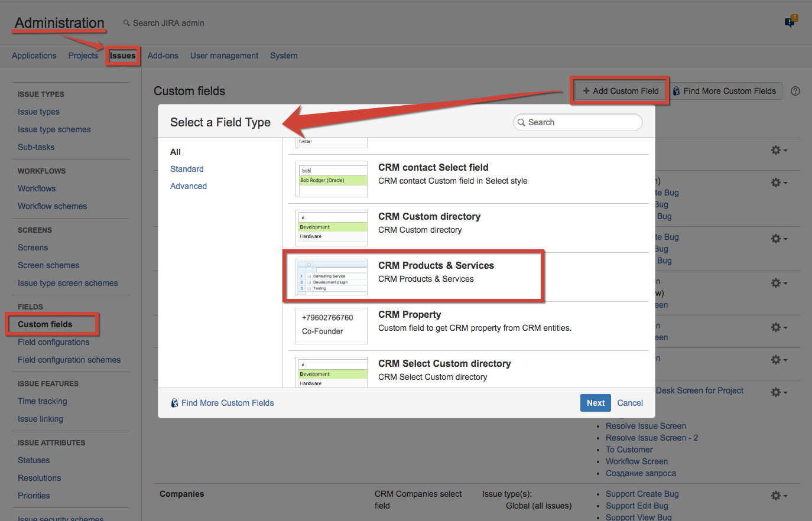Cancel the Select a Field Type dialog

(x=630, y=403)
